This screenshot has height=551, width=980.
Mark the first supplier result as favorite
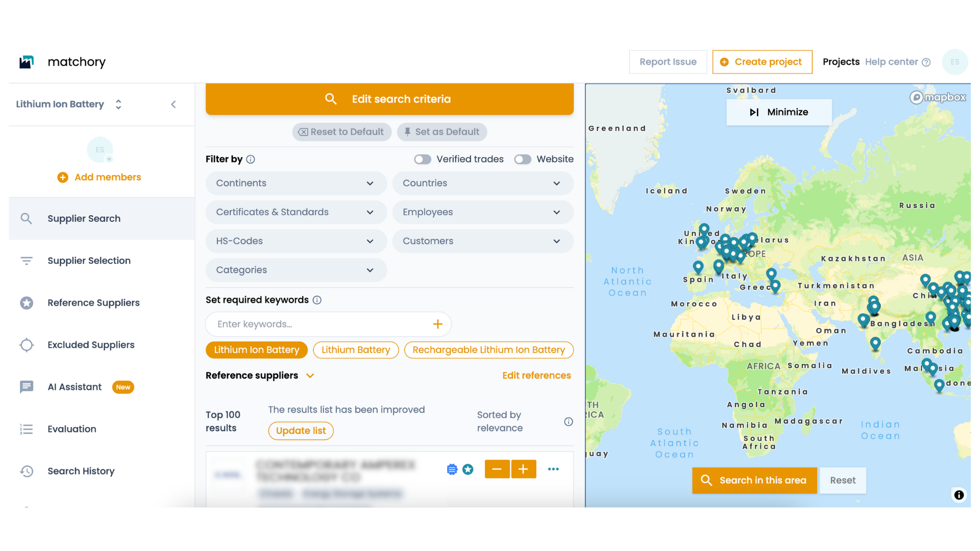coord(468,469)
